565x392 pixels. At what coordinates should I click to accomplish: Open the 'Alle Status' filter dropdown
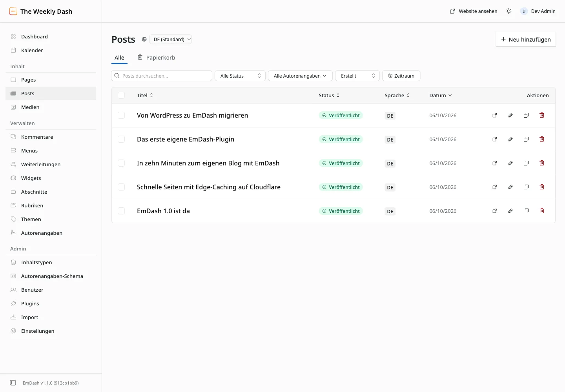240,76
